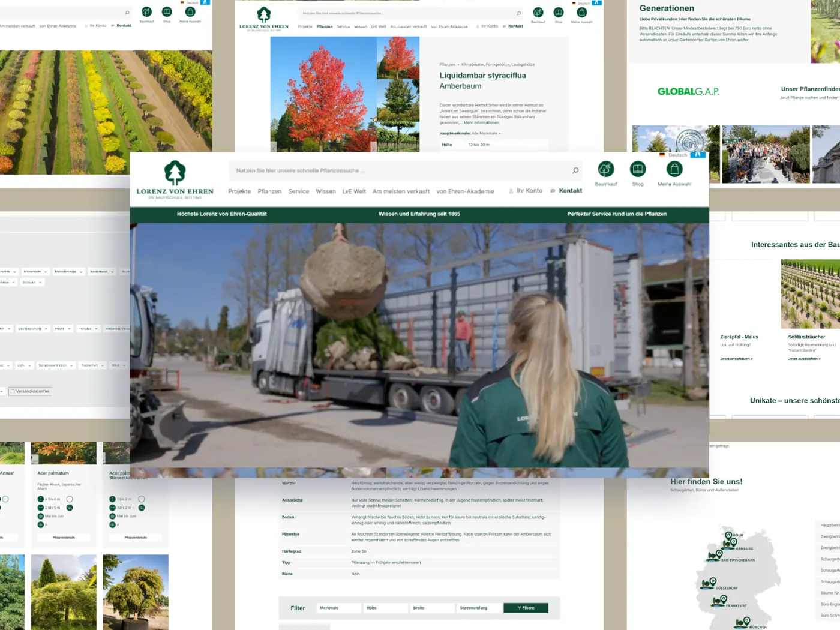Expand the Trockenheit filter dropdown
The height and width of the screenshot is (630, 840).
(x=92, y=365)
